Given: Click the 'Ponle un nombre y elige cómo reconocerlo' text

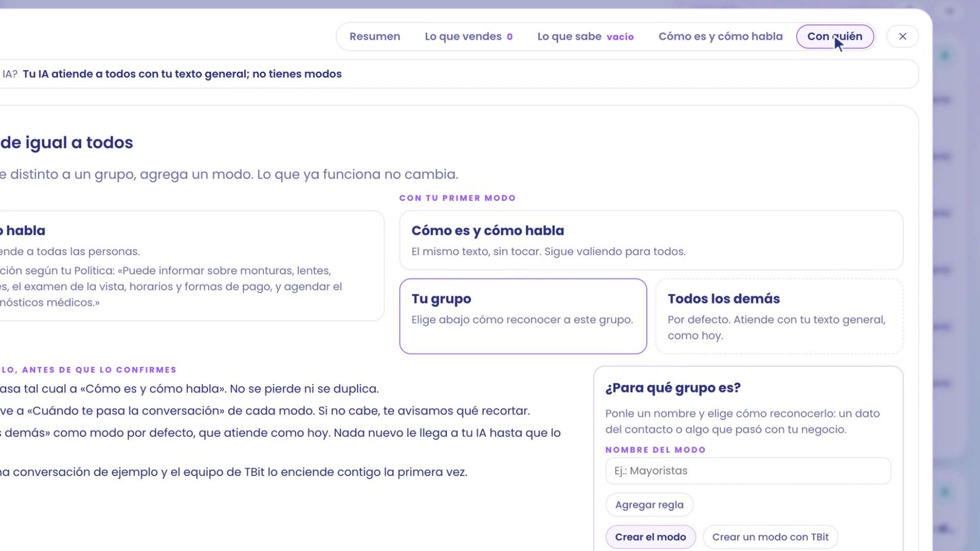Looking at the screenshot, I should [x=743, y=421].
